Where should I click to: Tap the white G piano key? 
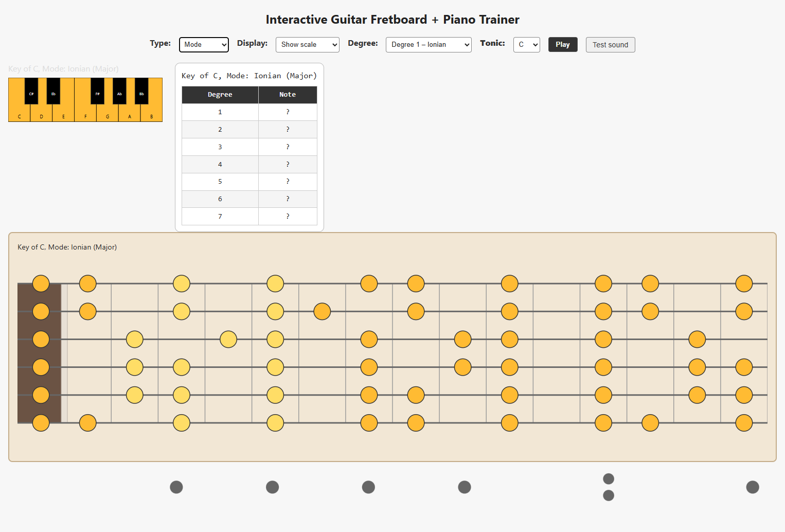click(108, 114)
